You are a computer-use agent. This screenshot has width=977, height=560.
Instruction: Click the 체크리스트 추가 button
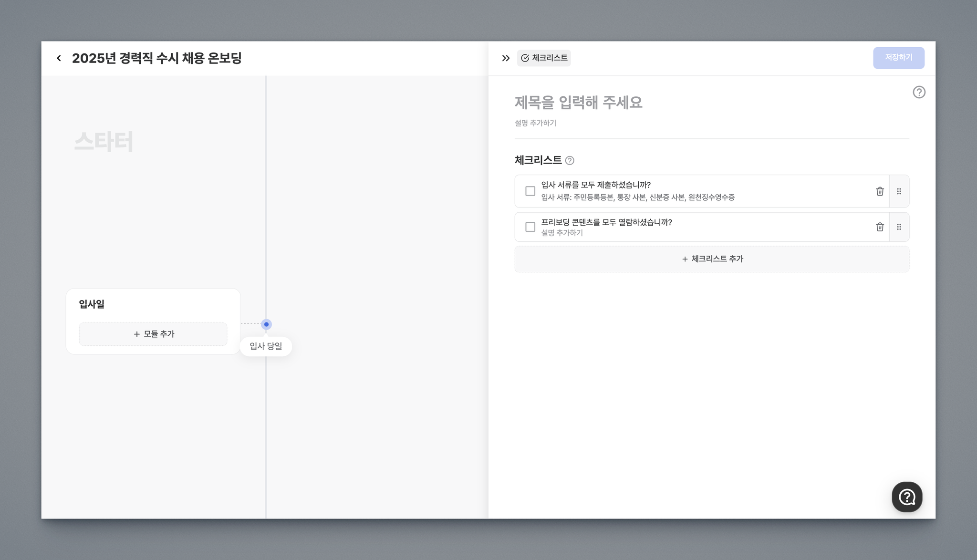[712, 259]
